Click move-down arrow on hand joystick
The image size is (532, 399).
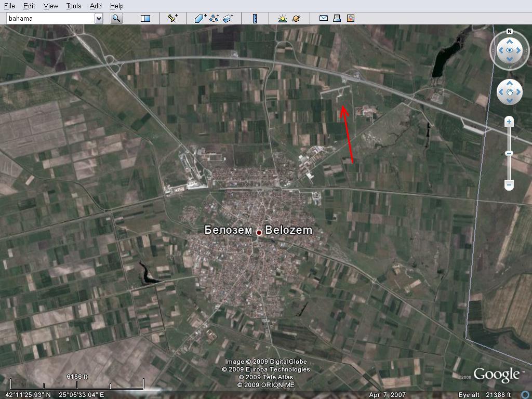[x=510, y=100]
